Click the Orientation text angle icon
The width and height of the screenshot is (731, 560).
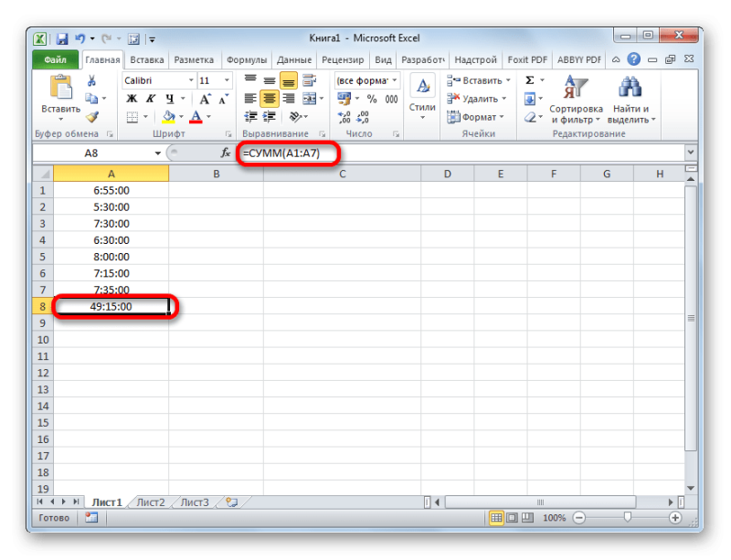click(295, 117)
